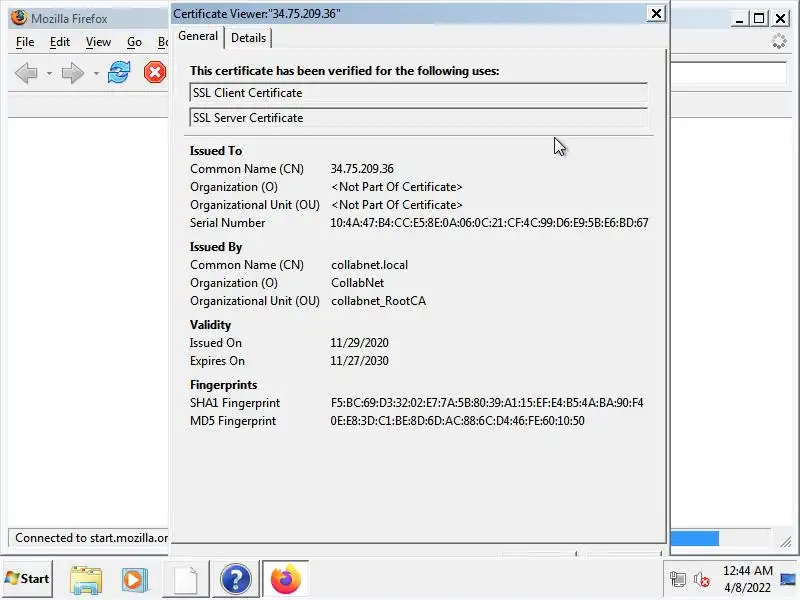Click the clock showing 12:44 AM

747,571
